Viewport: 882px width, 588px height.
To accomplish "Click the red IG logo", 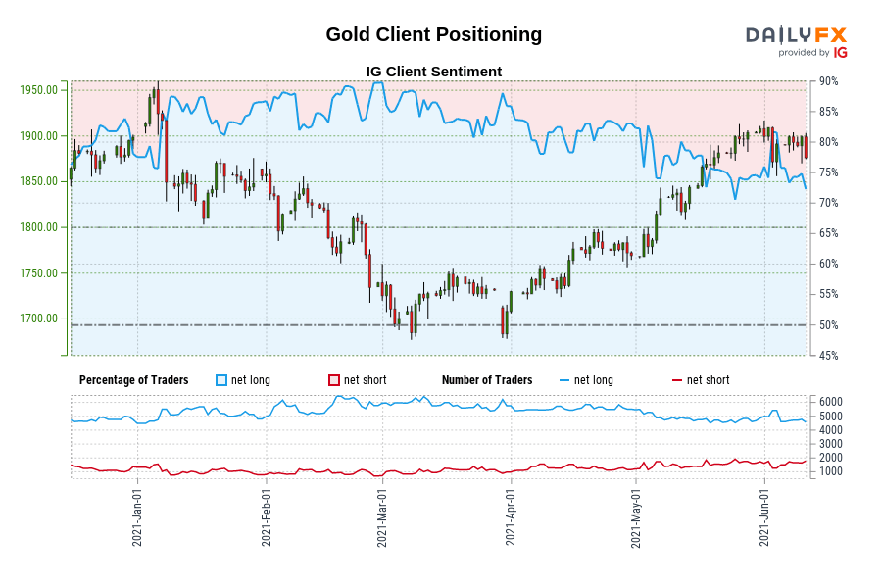I will (x=841, y=52).
